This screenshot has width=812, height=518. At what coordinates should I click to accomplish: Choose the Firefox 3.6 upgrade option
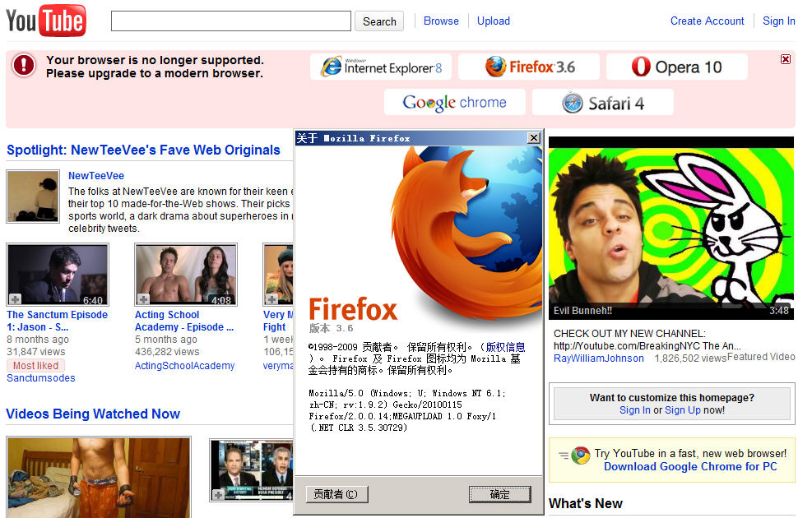coord(529,67)
